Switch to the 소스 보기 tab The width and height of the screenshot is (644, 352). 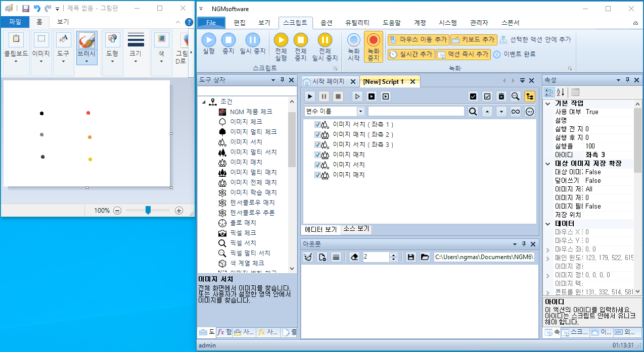point(356,229)
